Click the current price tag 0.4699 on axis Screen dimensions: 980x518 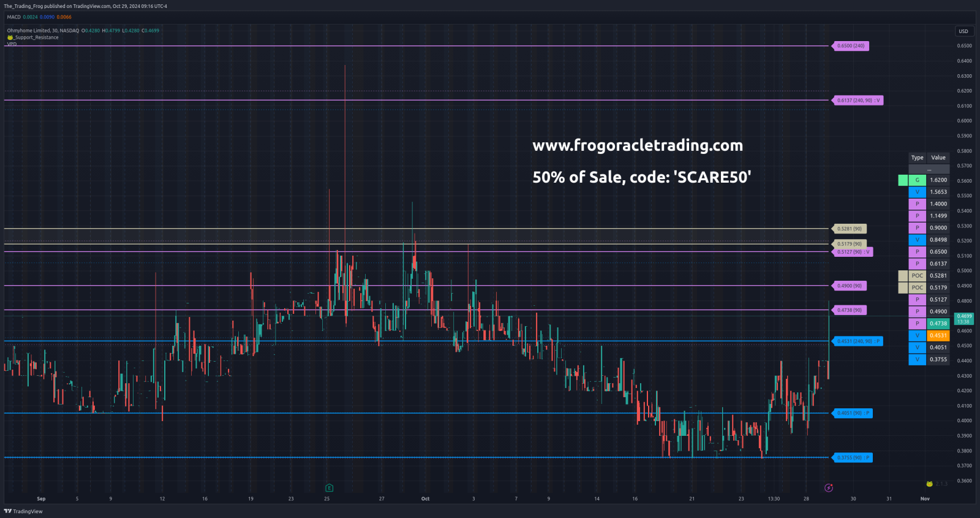[x=964, y=319]
